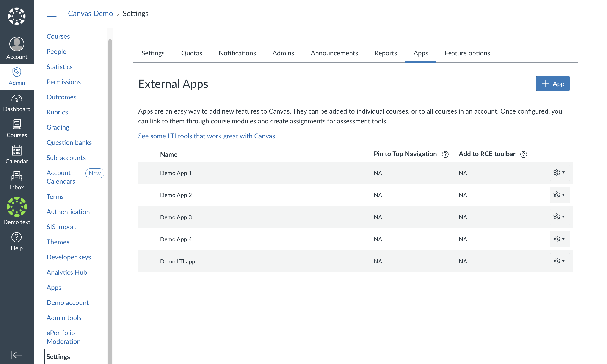Click the left navigation scrollbar
The image size is (607, 364).
click(110, 196)
